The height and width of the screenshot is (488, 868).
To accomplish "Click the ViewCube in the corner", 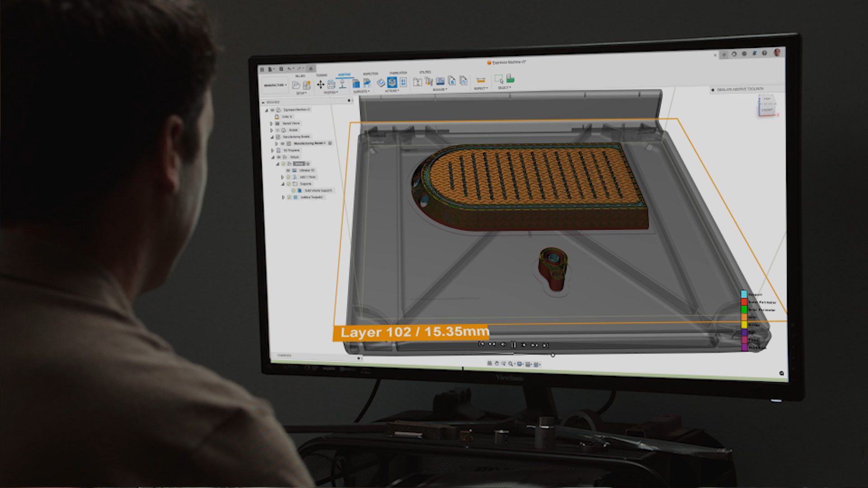I will tap(767, 105).
